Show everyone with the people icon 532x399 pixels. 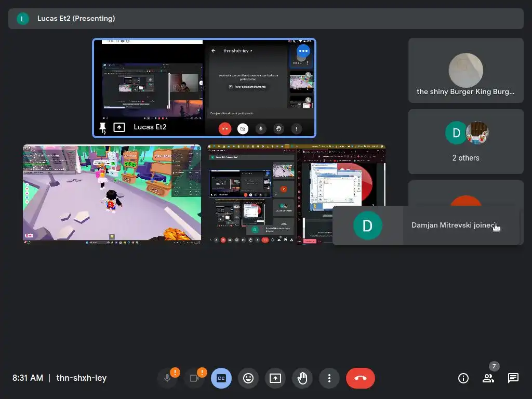488,378
